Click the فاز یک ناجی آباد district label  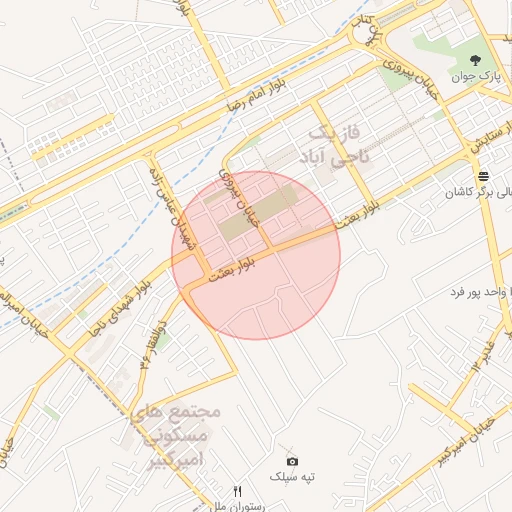coord(334,145)
